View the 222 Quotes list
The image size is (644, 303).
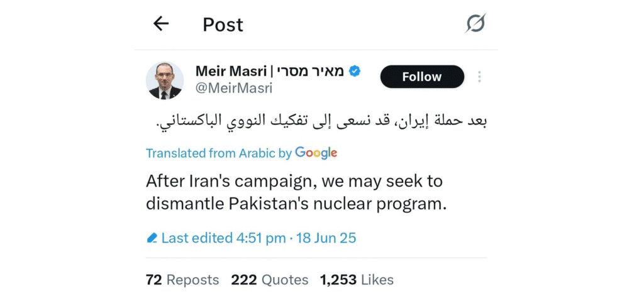point(270,280)
